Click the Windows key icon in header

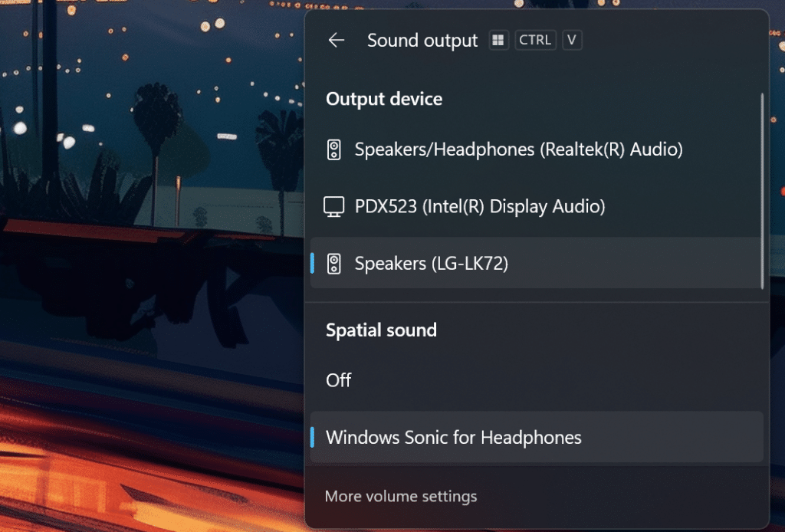click(x=498, y=40)
